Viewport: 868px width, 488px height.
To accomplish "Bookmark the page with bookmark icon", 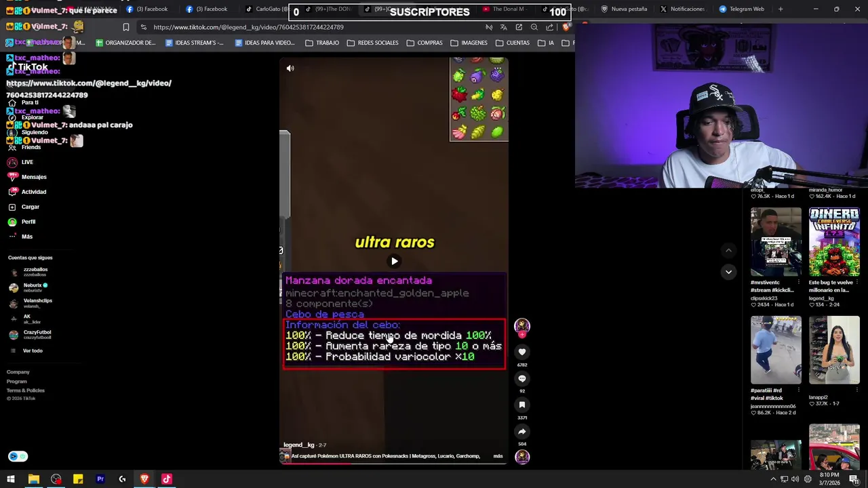I will click(x=125, y=27).
